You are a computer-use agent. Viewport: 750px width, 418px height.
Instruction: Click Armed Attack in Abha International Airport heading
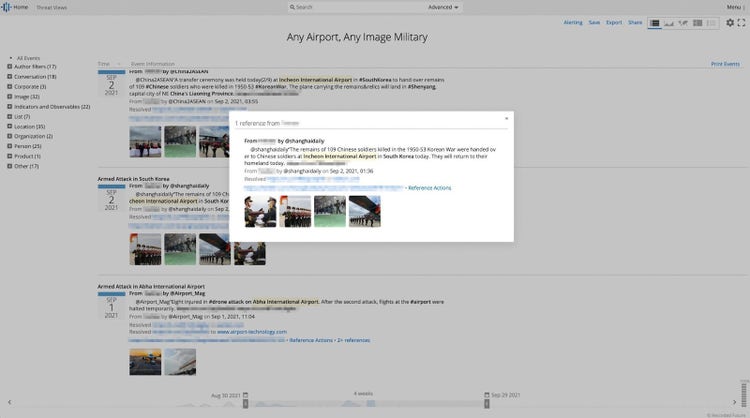(151, 286)
